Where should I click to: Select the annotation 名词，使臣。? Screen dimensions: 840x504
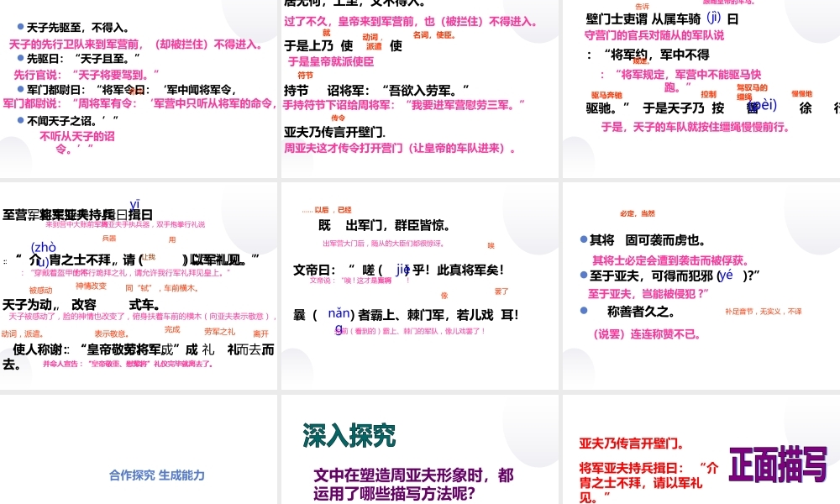pos(434,34)
